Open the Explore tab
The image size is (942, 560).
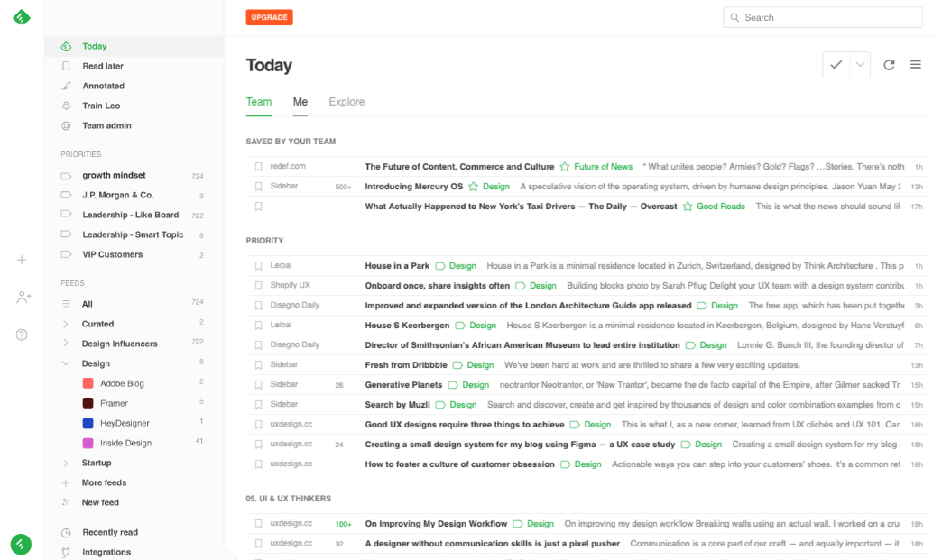[x=346, y=102]
